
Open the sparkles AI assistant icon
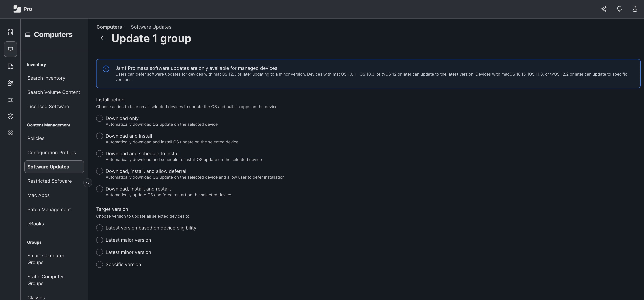coord(604,9)
